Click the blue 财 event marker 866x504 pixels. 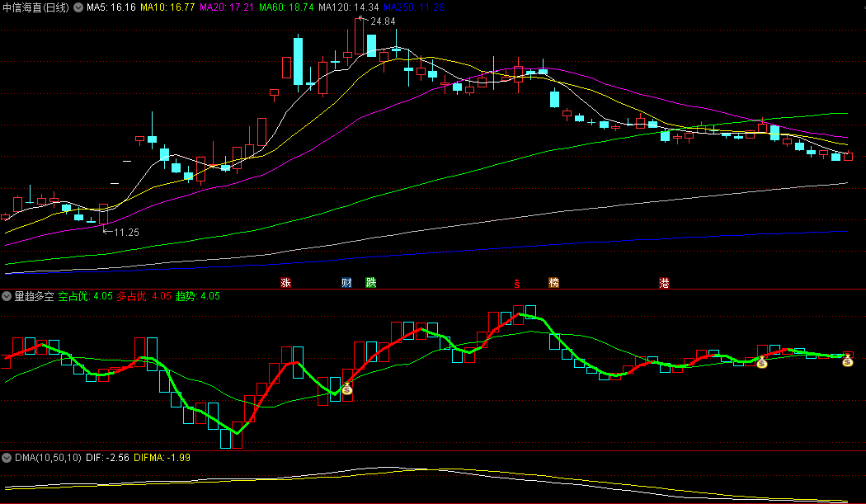346,282
